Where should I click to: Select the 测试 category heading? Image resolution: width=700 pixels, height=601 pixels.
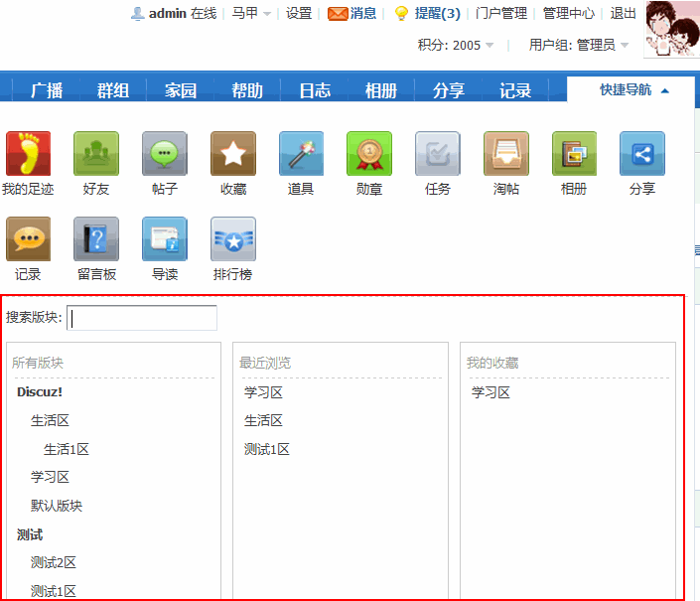(x=30, y=534)
